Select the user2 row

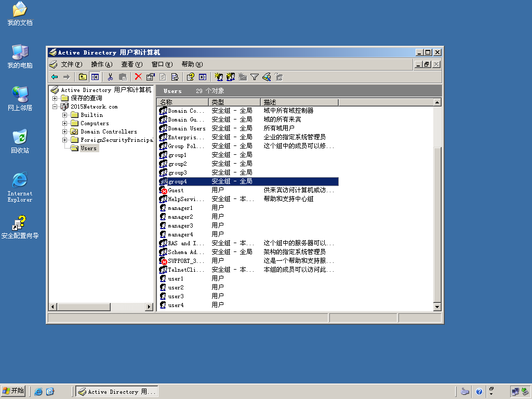click(248, 287)
